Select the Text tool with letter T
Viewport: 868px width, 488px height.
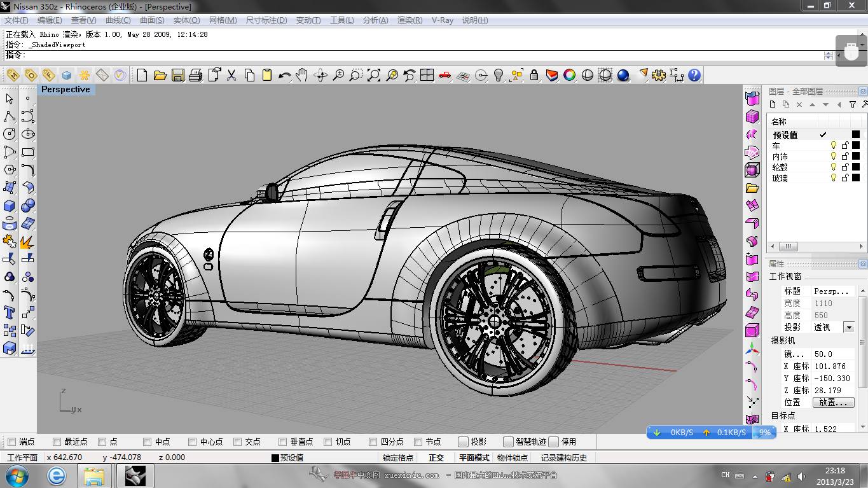[10, 312]
